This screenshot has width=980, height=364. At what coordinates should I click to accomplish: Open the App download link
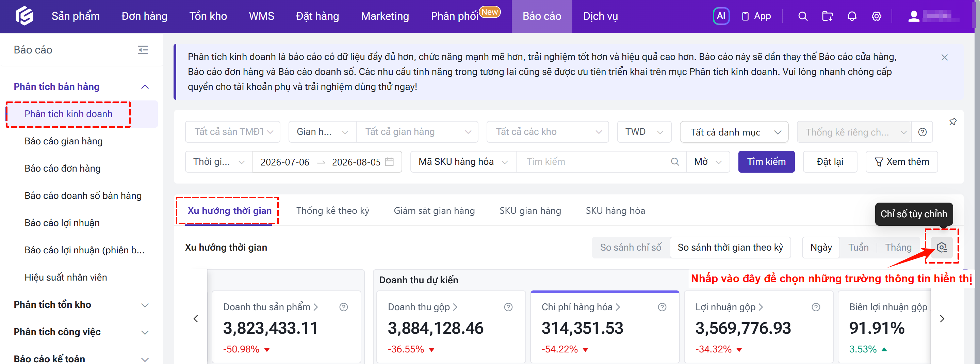click(756, 16)
